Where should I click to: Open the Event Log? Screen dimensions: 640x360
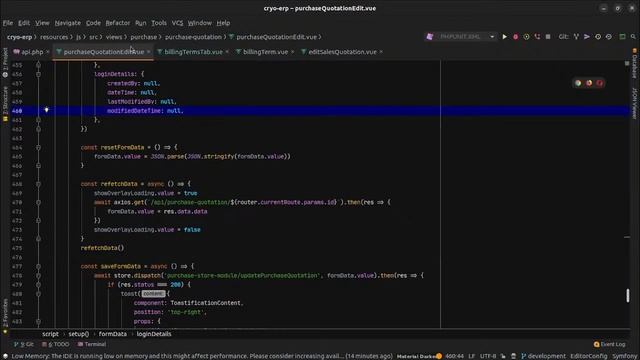click(x=609, y=344)
